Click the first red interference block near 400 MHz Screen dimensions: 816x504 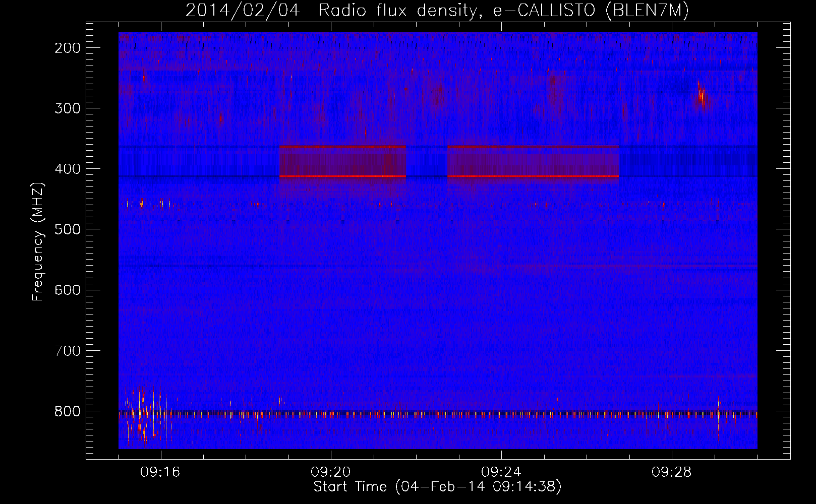(342, 161)
